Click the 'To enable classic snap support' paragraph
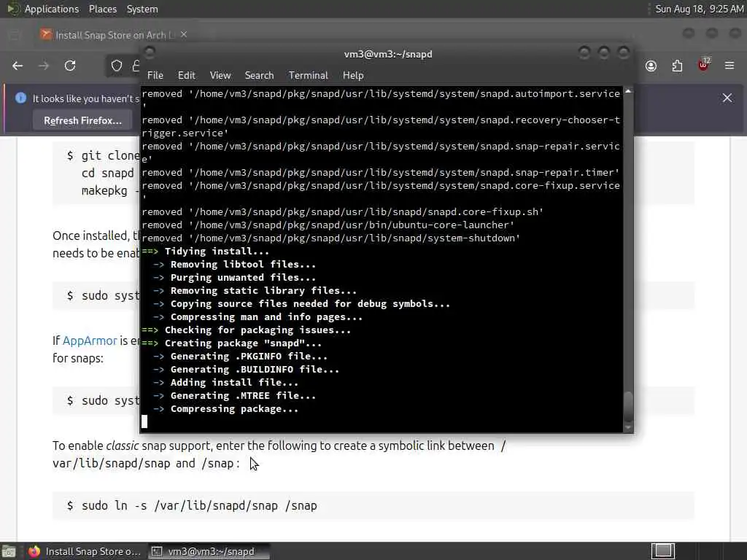Image resolution: width=747 pixels, height=560 pixels. click(x=279, y=454)
